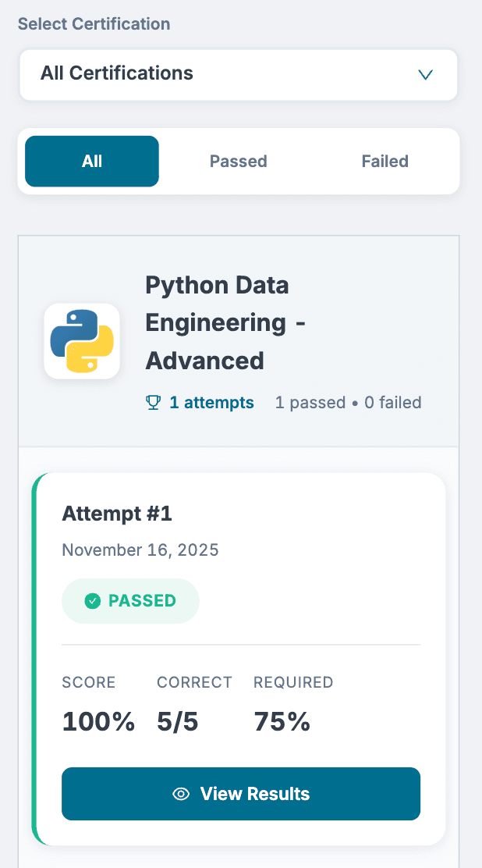
Task: Click the Python logo icon
Action: coord(82,341)
